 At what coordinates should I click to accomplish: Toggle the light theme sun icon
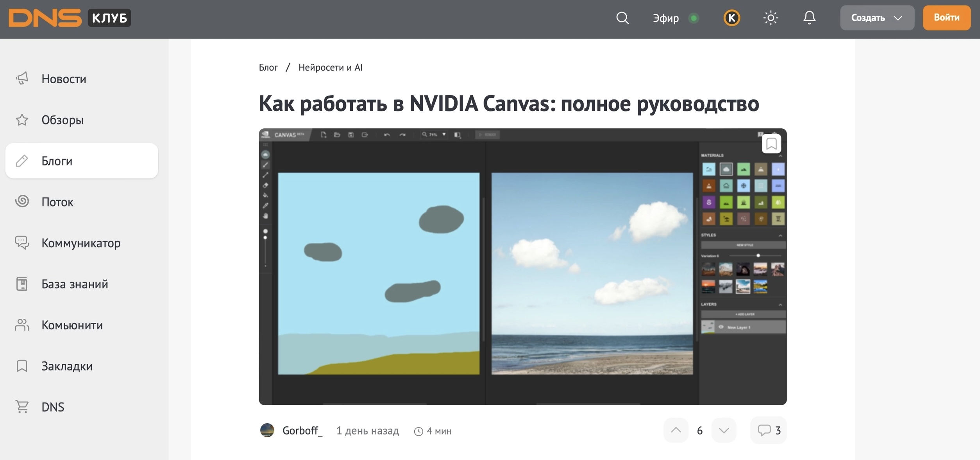click(771, 18)
